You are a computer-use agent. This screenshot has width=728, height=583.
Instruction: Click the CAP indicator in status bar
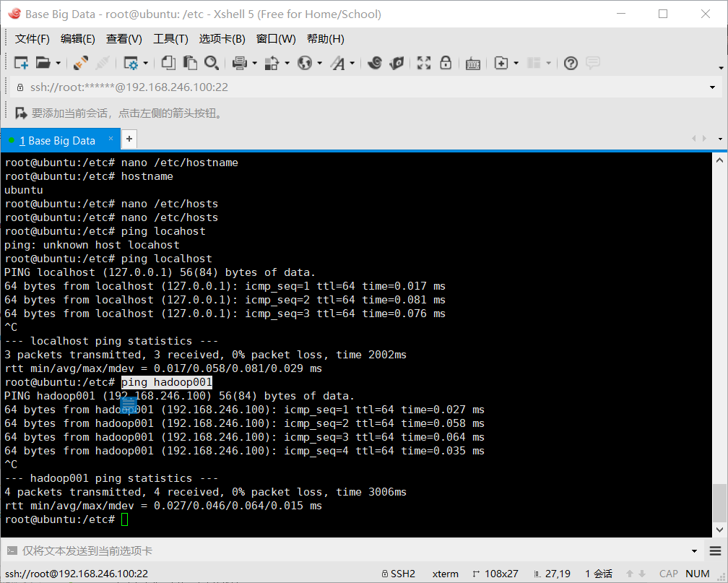click(669, 574)
